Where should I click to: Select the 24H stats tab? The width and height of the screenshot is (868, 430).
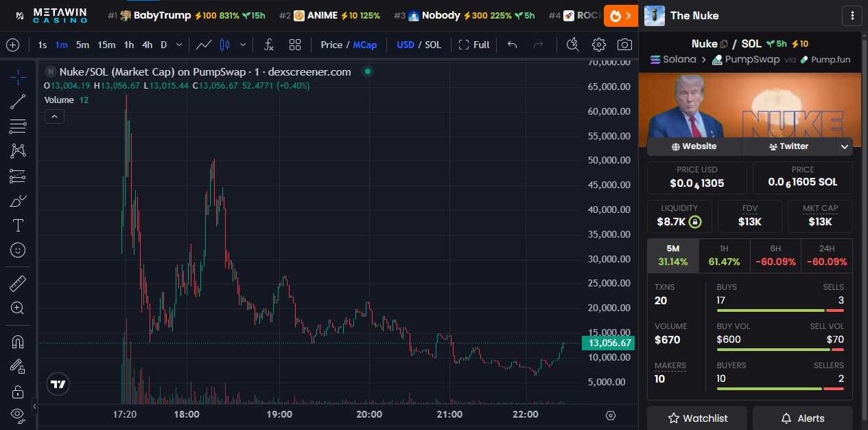click(827, 256)
